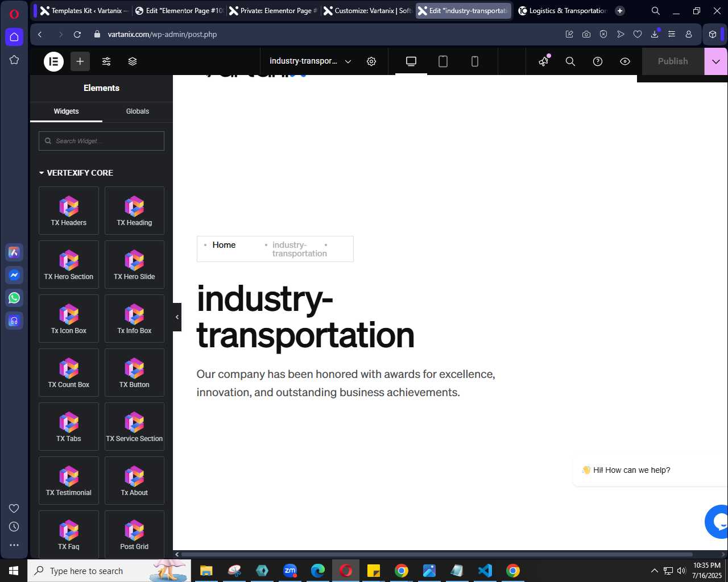Reload the page
This screenshot has width=728, height=582.
[77, 35]
